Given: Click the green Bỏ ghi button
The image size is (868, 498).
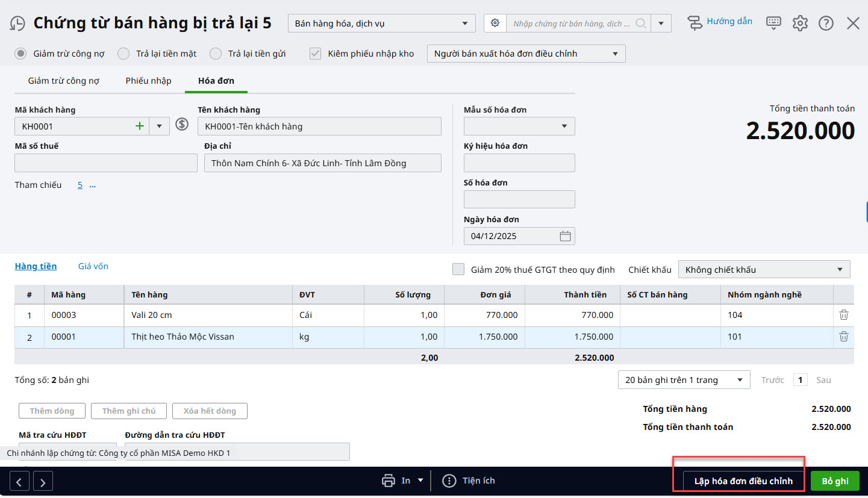Looking at the screenshot, I should [835, 481].
